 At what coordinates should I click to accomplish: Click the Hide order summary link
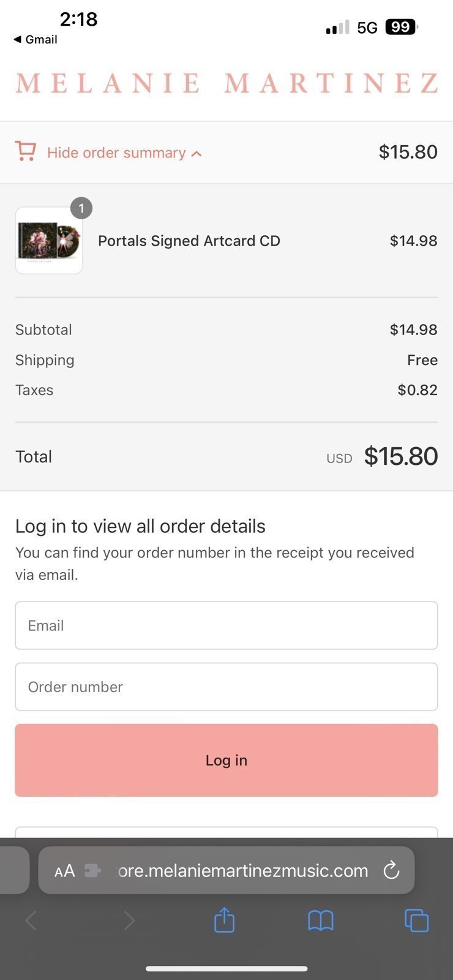pyautogui.click(x=116, y=153)
